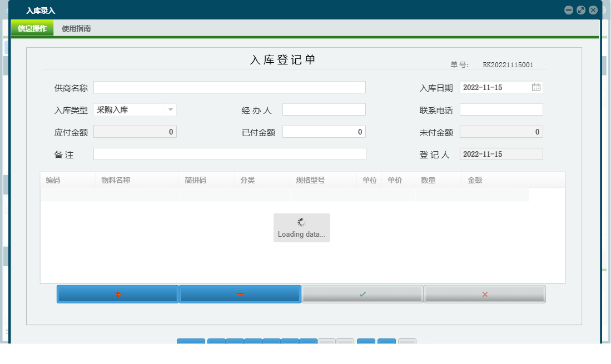Click the minimize icon on the 入库录入 title bar
Viewport: 611px width, 364px height.
[569, 9]
